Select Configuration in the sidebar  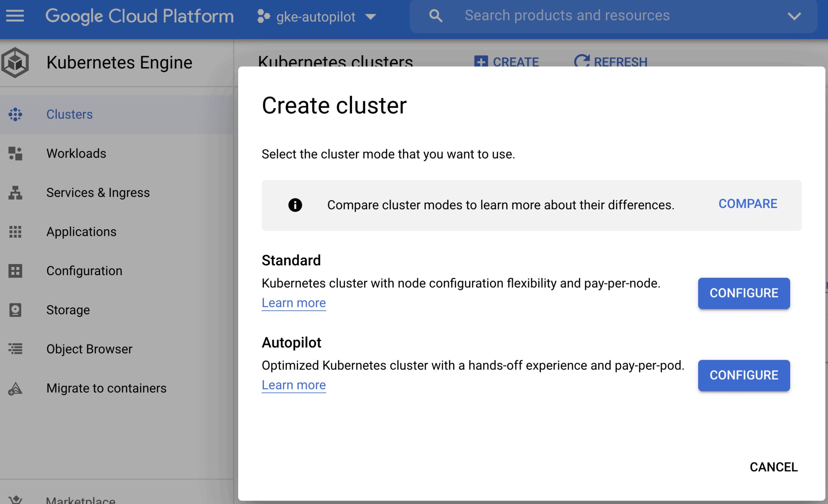click(x=84, y=271)
